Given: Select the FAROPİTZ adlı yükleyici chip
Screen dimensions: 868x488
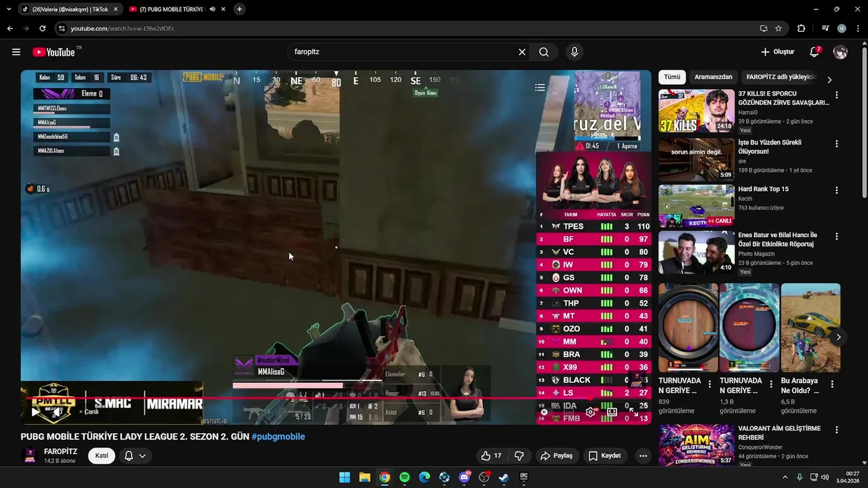Looking at the screenshot, I should pos(780,77).
